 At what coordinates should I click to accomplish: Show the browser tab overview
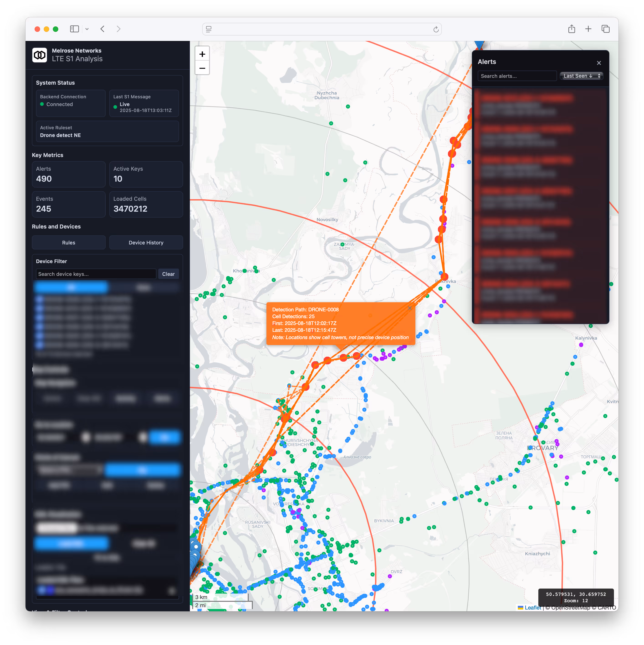pos(605,29)
